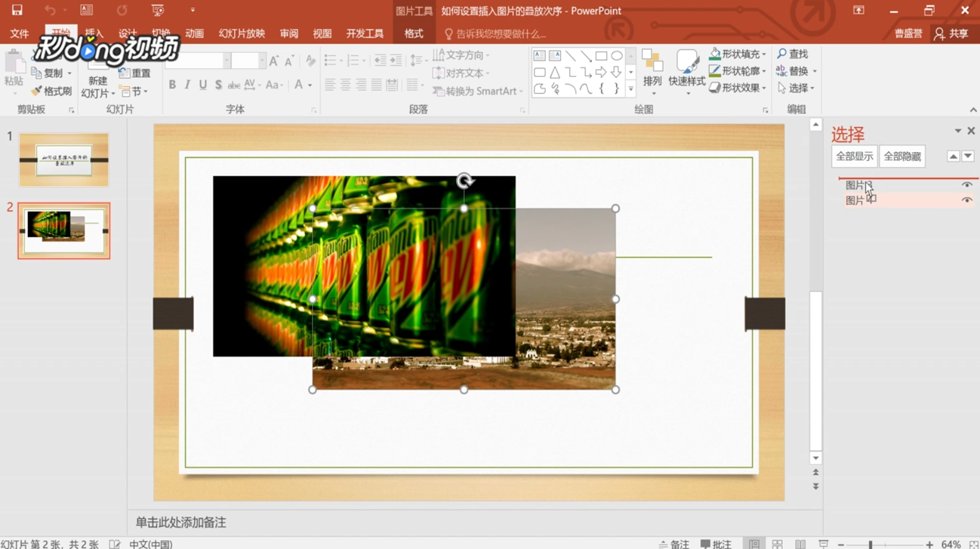Click zoom in plus button
This screenshot has width=980, height=549.
click(929, 545)
